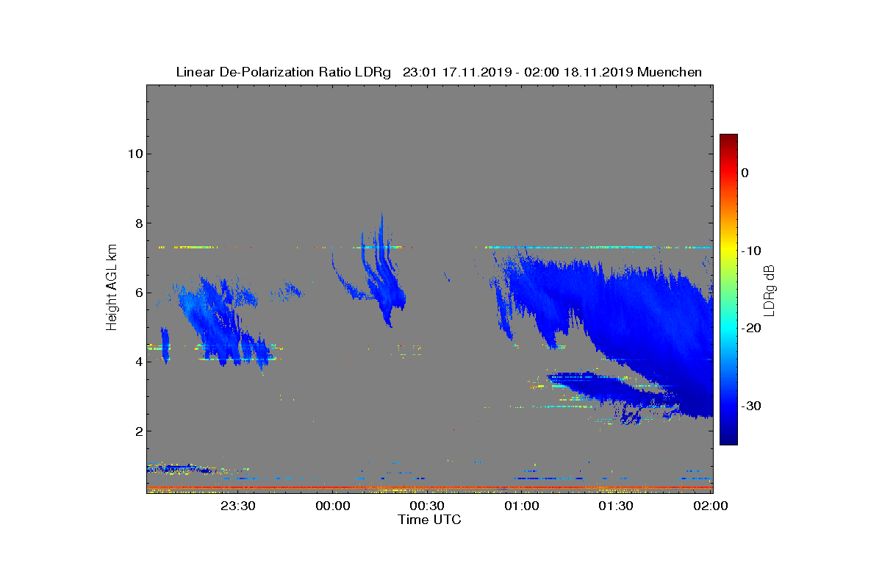Click the LDRg colorbar scale
The image size is (882, 588).
coord(728,290)
